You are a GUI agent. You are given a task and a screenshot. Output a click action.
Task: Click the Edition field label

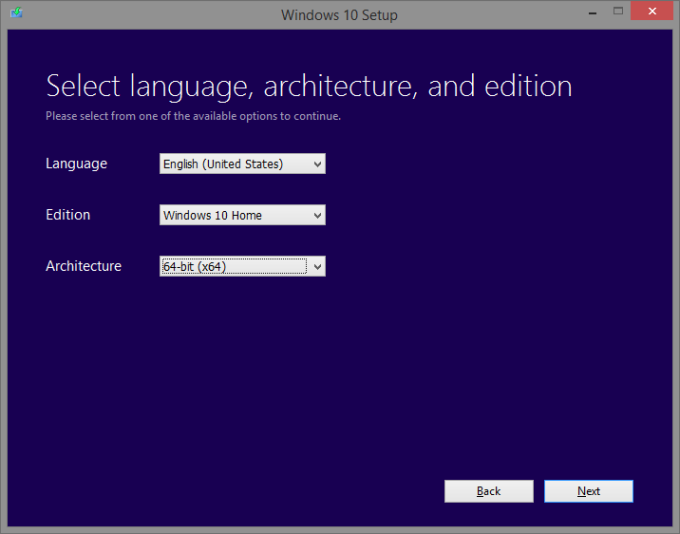click(x=68, y=215)
